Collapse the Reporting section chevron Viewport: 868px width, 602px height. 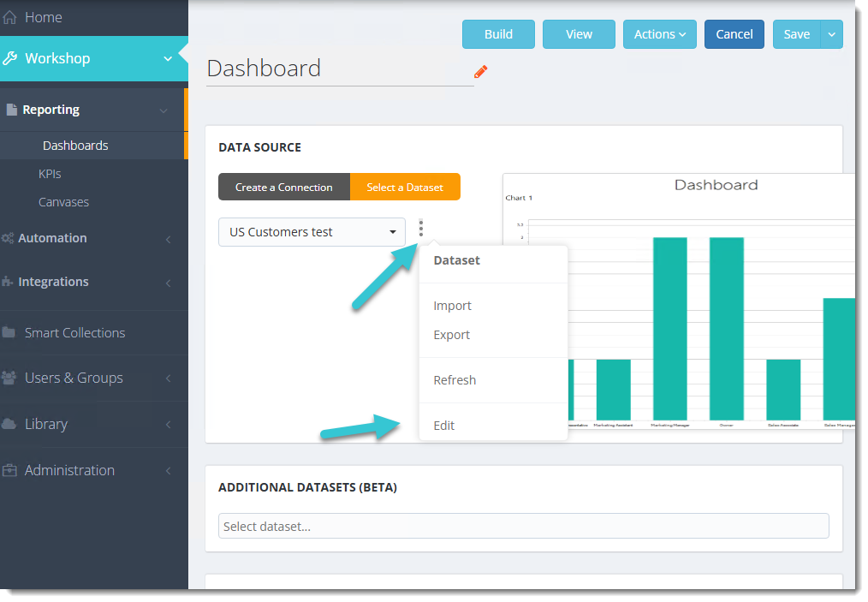coord(163,110)
